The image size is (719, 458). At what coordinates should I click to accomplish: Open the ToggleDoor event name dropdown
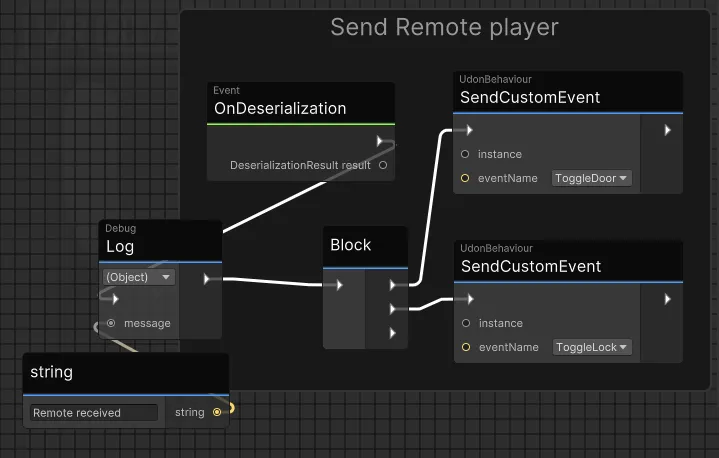click(x=592, y=178)
